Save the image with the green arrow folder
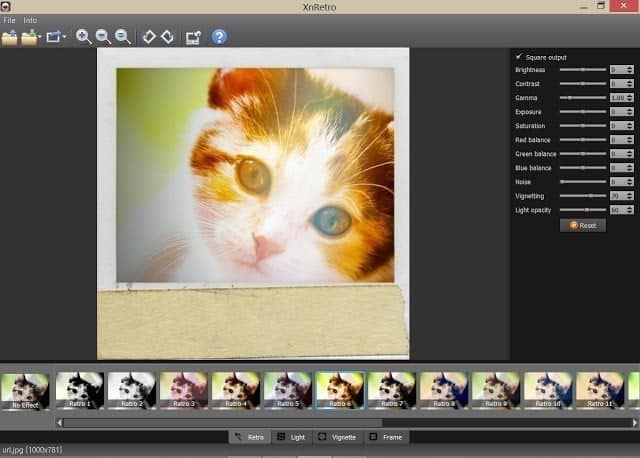This screenshot has height=458, width=640. click(29, 37)
